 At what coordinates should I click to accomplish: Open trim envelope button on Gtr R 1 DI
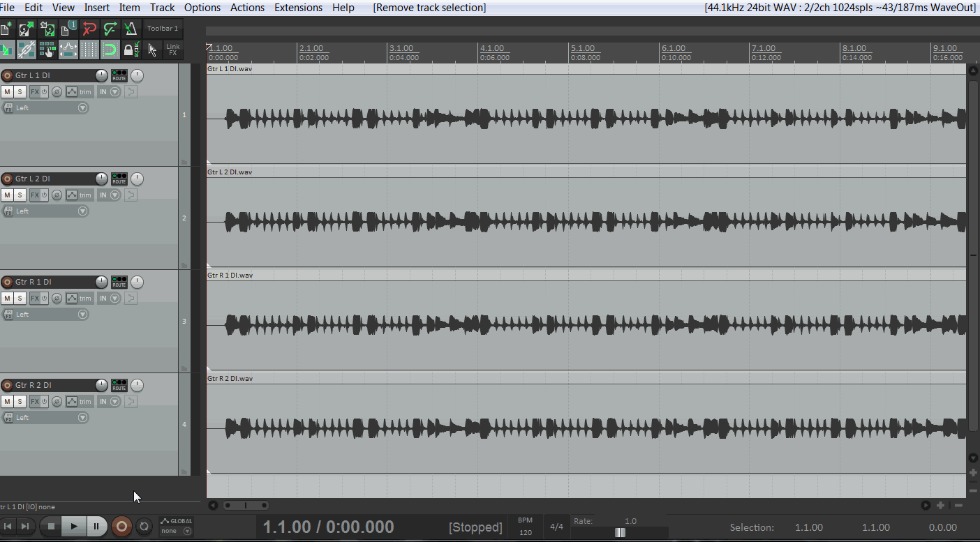point(79,299)
